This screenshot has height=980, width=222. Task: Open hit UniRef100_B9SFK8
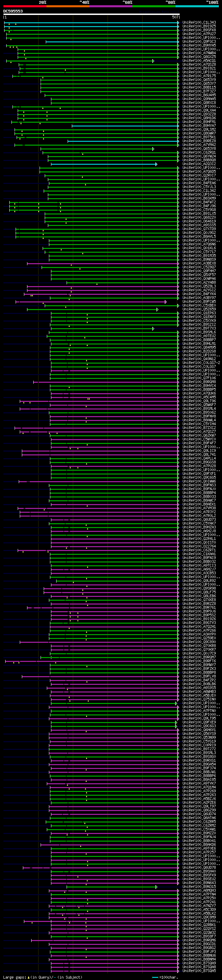point(199,30)
